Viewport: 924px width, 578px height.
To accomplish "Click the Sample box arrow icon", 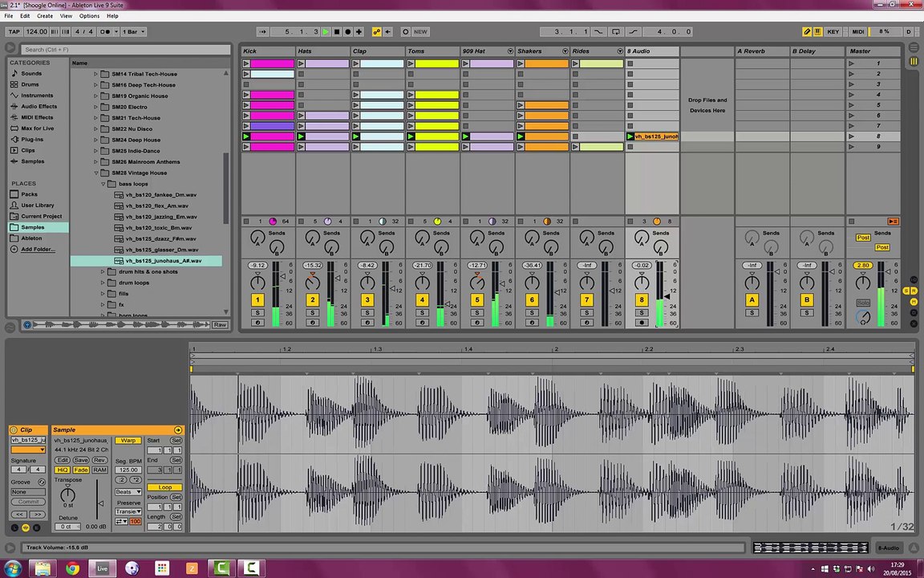I will (x=178, y=430).
